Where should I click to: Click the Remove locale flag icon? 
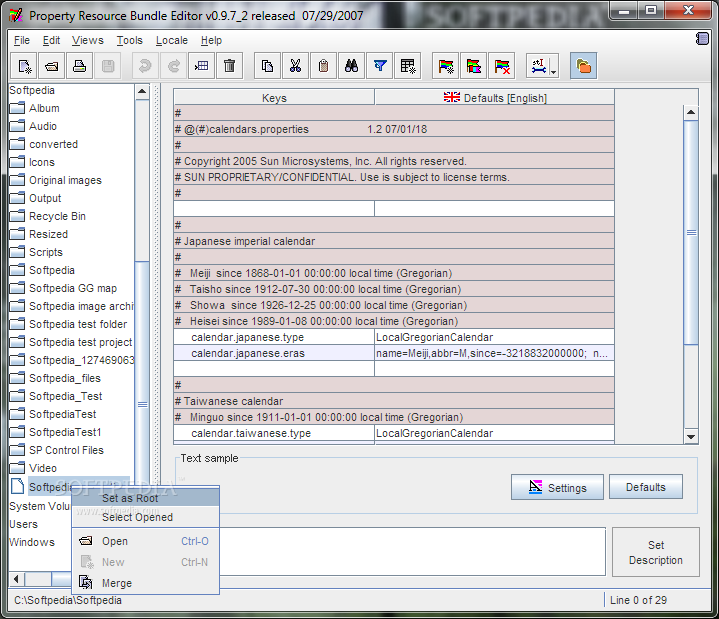point(502,66)
